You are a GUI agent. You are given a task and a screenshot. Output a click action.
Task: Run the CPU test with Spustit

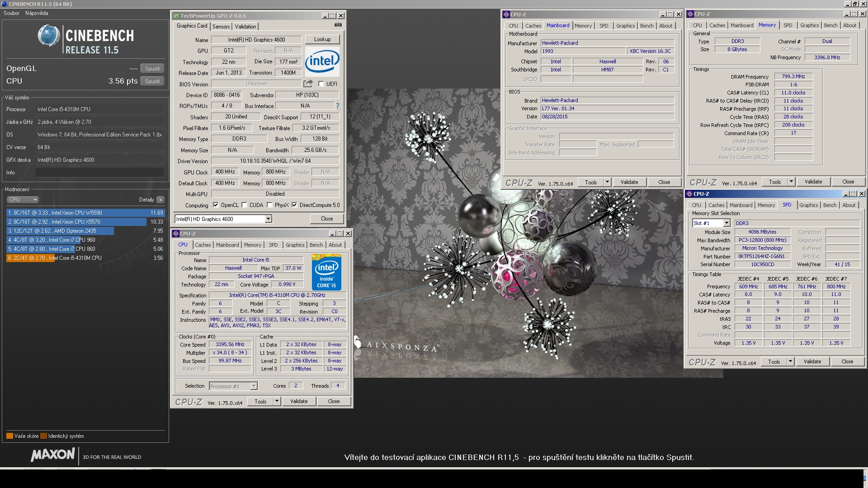pyautogui.click(x=152, y=81)
